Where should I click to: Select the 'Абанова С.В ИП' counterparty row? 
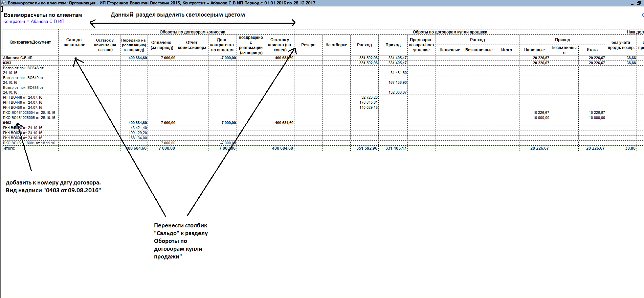[x=18, y=58]
